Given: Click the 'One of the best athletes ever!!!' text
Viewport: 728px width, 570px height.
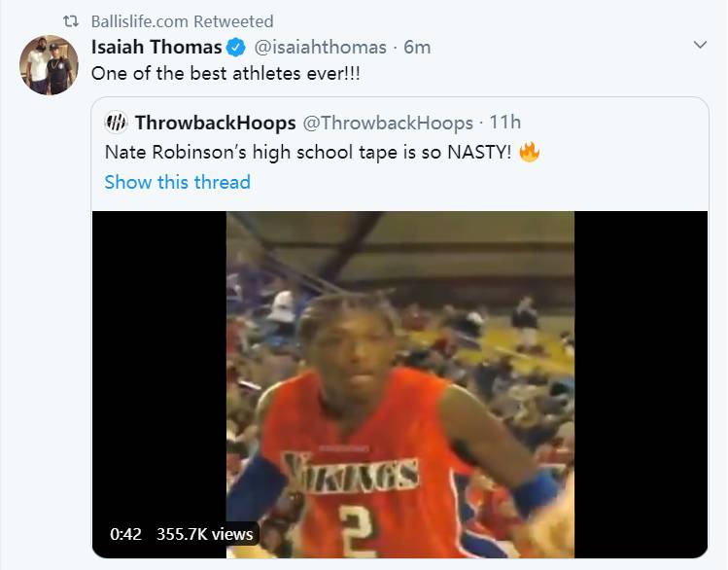Looking at the screenshot, I should 225,73.
